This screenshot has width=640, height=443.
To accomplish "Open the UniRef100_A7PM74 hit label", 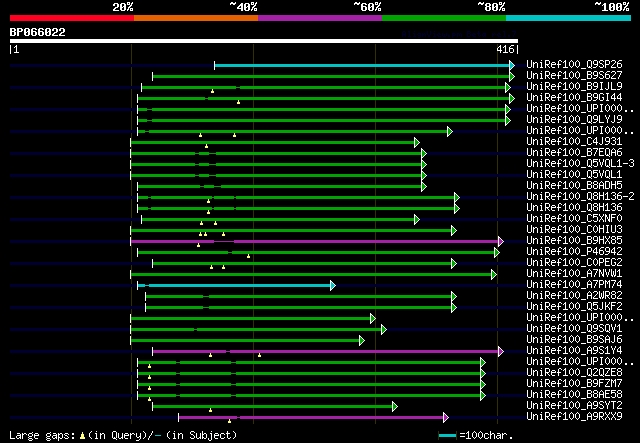I will [x=574, y=285].
